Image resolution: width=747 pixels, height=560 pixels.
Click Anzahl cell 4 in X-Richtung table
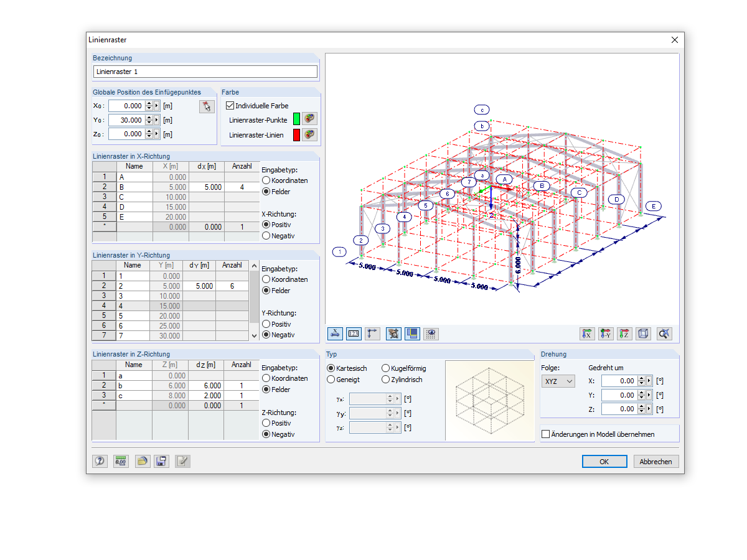[x=242, y=187]
